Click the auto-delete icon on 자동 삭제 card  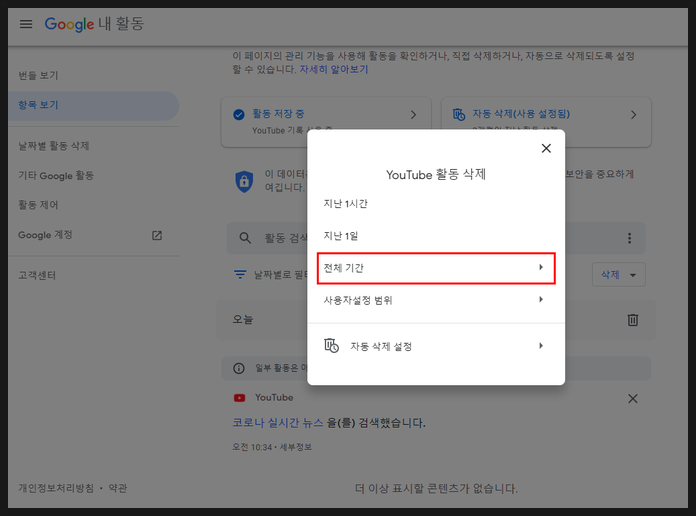459,115
